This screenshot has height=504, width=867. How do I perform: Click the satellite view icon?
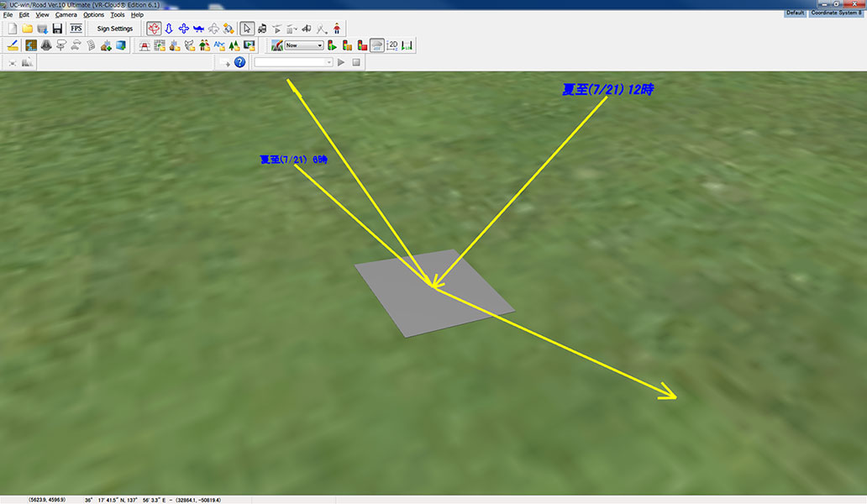(229, 29)
